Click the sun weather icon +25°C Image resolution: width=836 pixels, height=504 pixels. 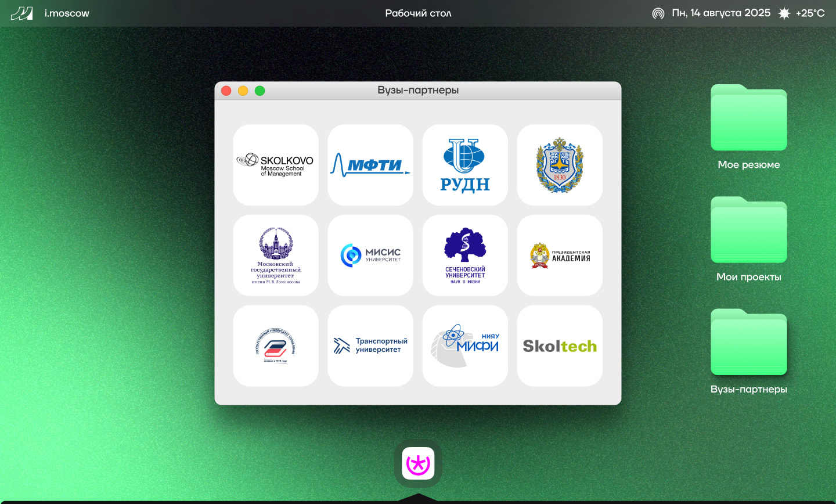pyautogui.click(x=784, y=13)
